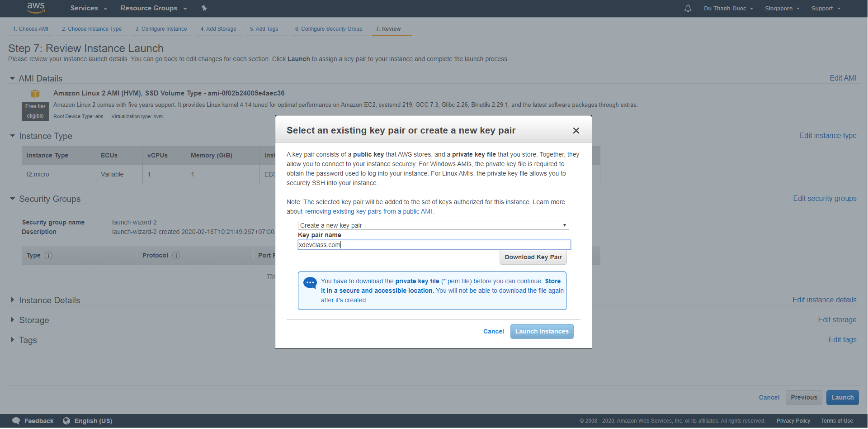Image resolution: width=868 pixels, height=429 pixels.
Task: Go to the 3. Configure Instance step
Action: click(161, 29)
